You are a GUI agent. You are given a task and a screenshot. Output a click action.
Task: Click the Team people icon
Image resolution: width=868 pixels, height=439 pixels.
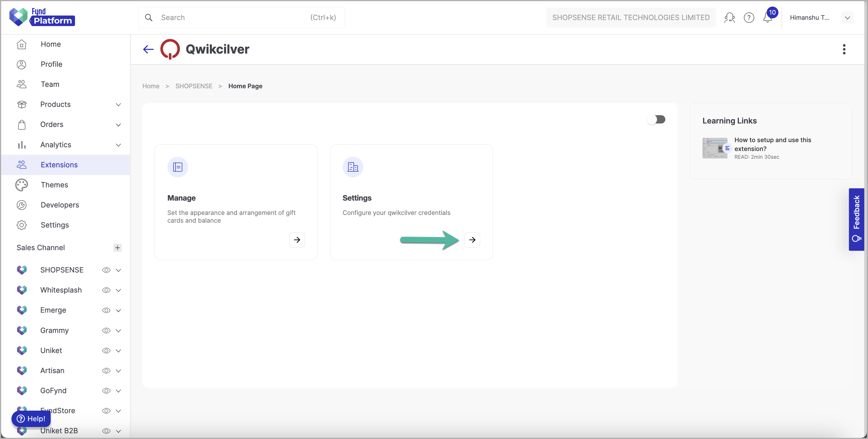tap(21, 84)
